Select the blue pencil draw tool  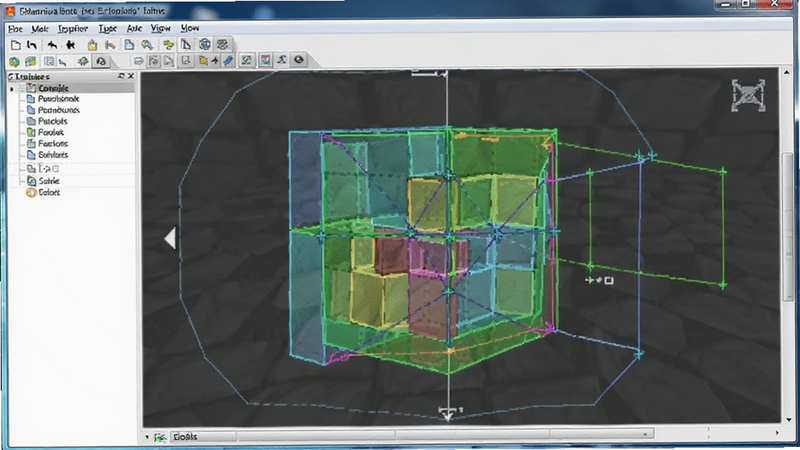tap(228, 61)
